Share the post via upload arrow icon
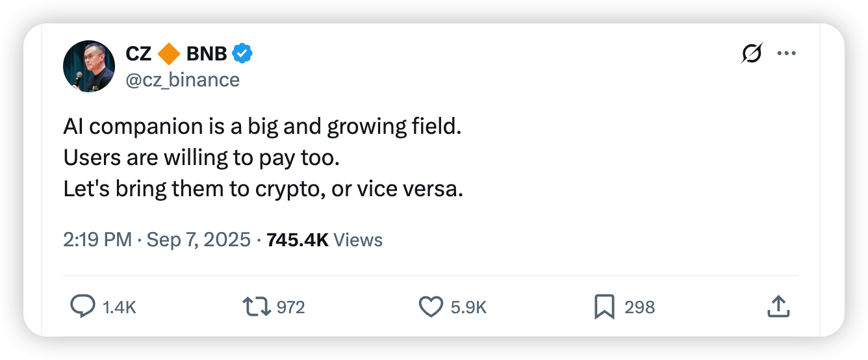The image size is (868, 360). point(778,307)
